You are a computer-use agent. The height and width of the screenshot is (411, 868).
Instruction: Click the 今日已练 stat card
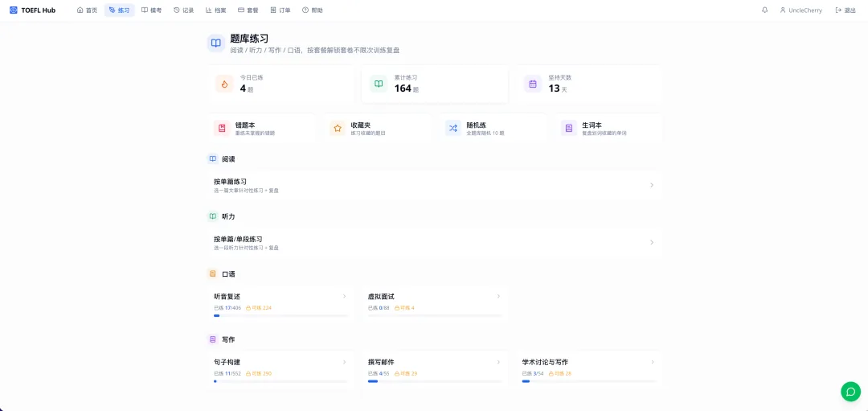pos(280,84)
